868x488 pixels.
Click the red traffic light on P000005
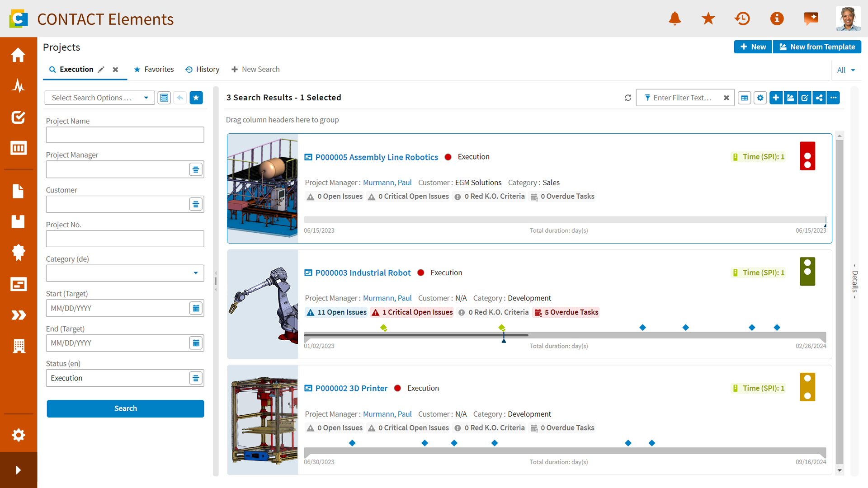(x=807, y=156)
